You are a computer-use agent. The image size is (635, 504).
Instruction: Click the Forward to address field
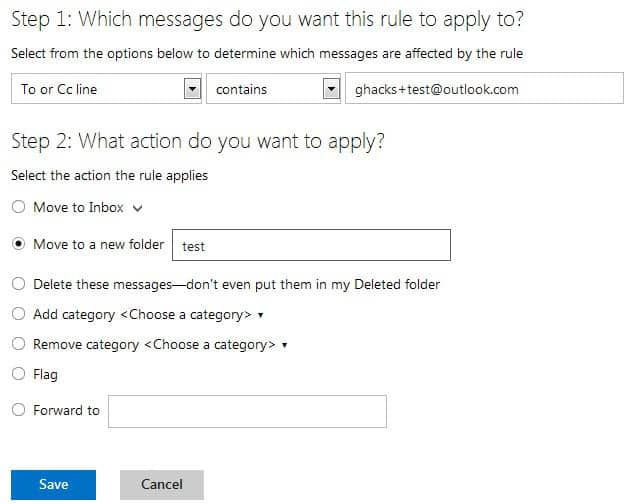click(x=247, y=411)
